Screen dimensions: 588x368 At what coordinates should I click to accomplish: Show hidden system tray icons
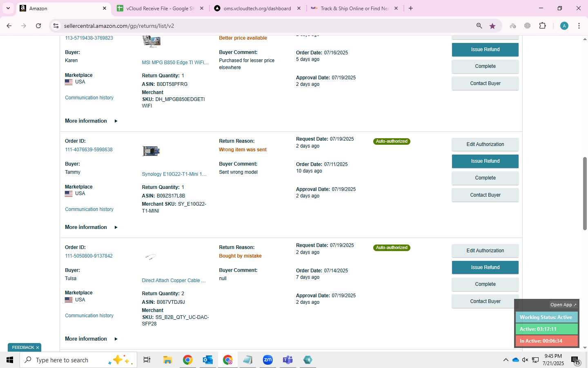[506, 360]
